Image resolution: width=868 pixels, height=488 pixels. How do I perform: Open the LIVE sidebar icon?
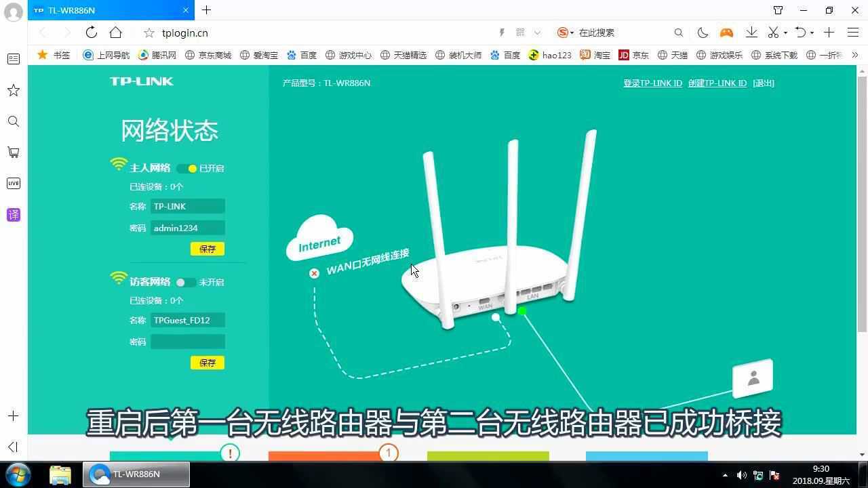tap(14, 184)
